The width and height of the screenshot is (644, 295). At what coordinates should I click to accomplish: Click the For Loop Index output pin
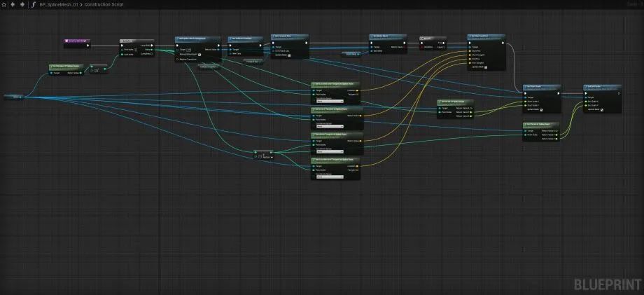[x=152, y=50]
